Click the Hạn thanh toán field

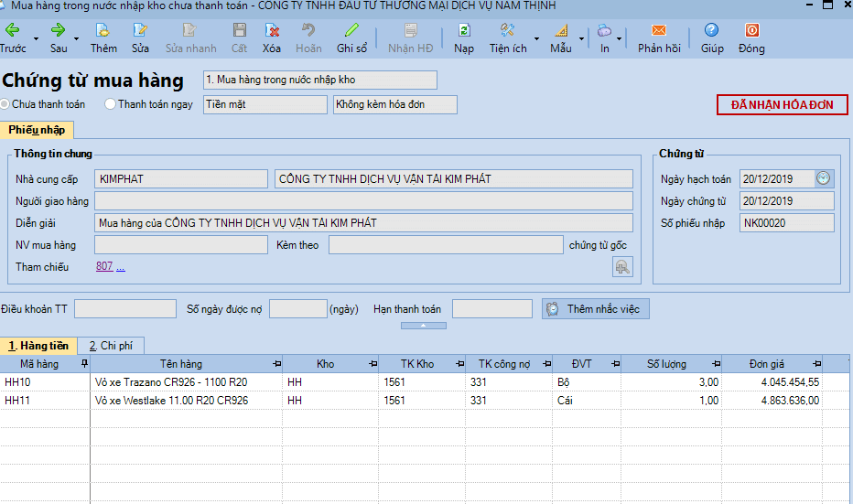click(491, 309)
